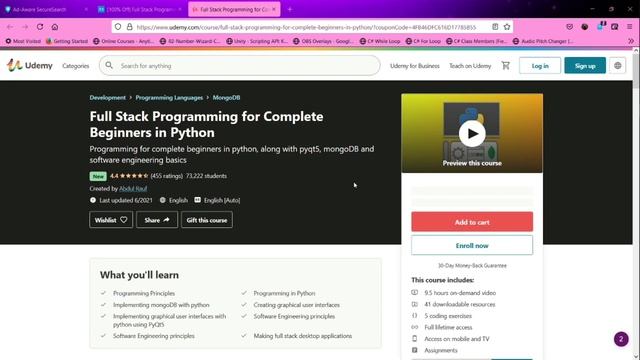640x360 pixels.
Task: Open a new browser tab
Action: click(290, 9)
